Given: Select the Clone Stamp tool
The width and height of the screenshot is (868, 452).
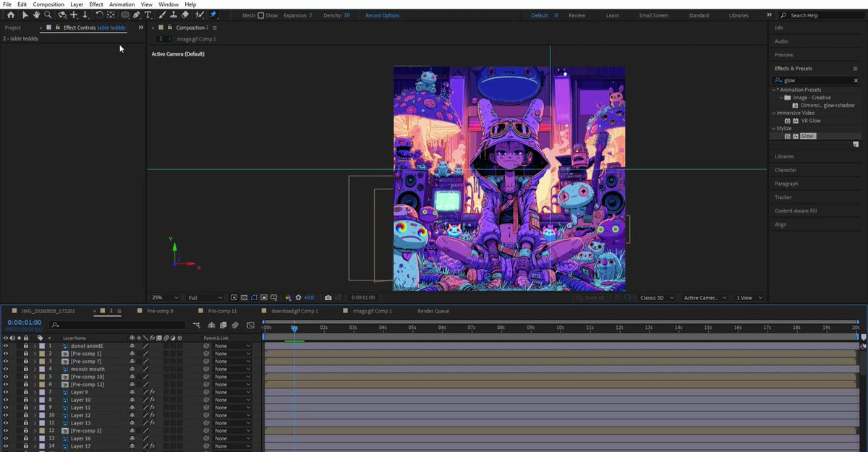Looking at the screenshot, I should pyautogui.click(x=174, y=14).
